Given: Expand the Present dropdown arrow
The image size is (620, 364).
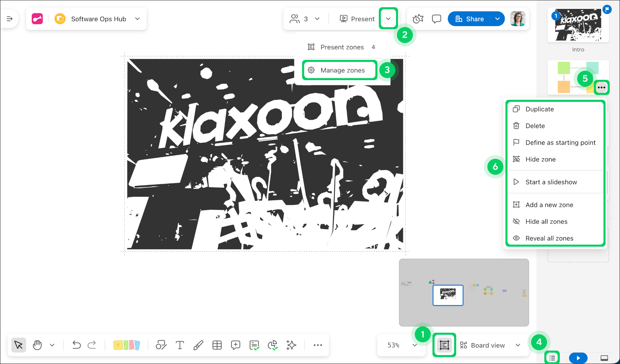Looking at the screenshot, I should coord(388,19).
